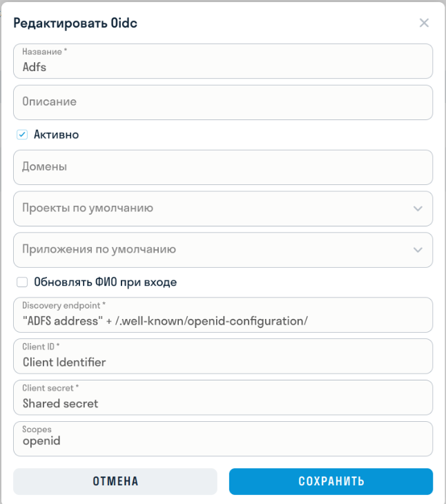Close the Редактировать Oidc dialog
The image size is (446, 504).
pos(424,23)
